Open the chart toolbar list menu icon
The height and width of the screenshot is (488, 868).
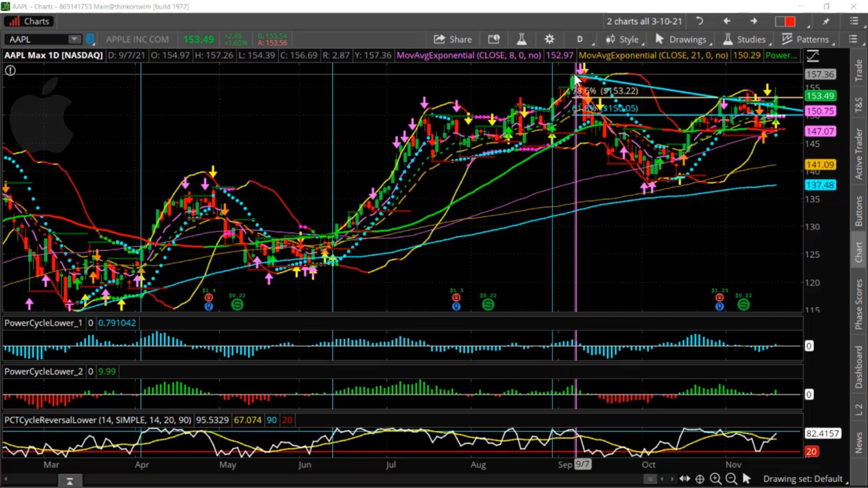click(853, 39)
